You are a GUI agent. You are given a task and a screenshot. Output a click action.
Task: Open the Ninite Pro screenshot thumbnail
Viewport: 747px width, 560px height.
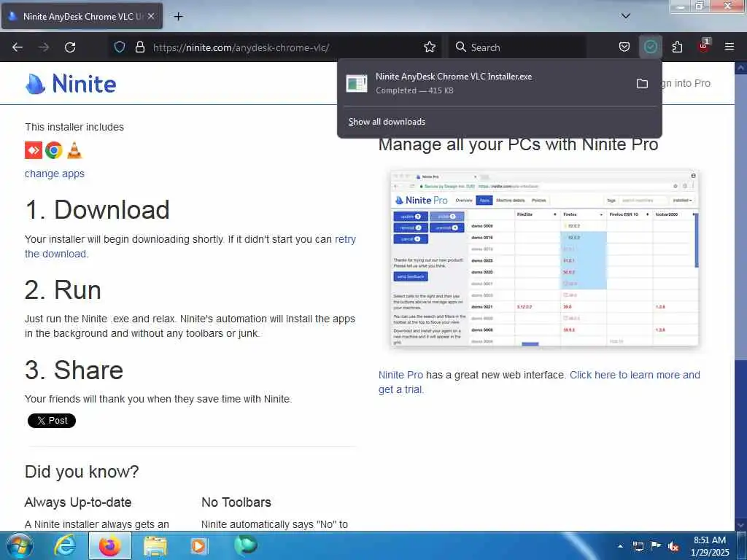tap(544, 258)
